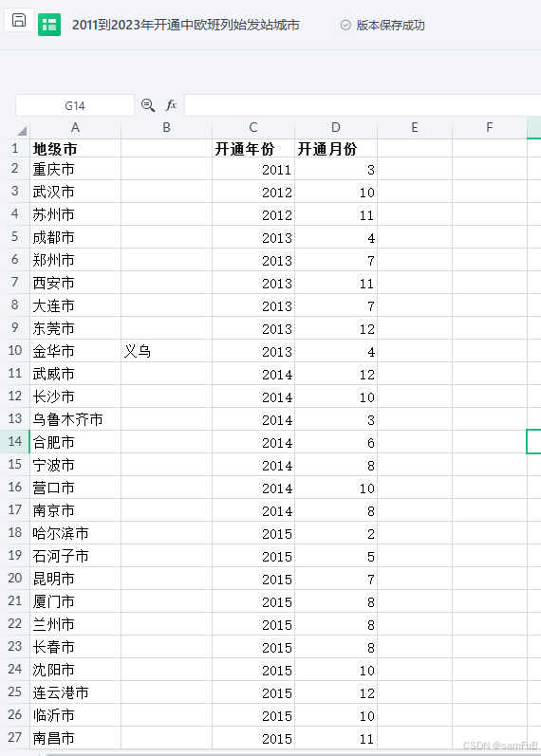Click the 沈阳市 cell
Screen dimensions: 541x756
[75, 670]
